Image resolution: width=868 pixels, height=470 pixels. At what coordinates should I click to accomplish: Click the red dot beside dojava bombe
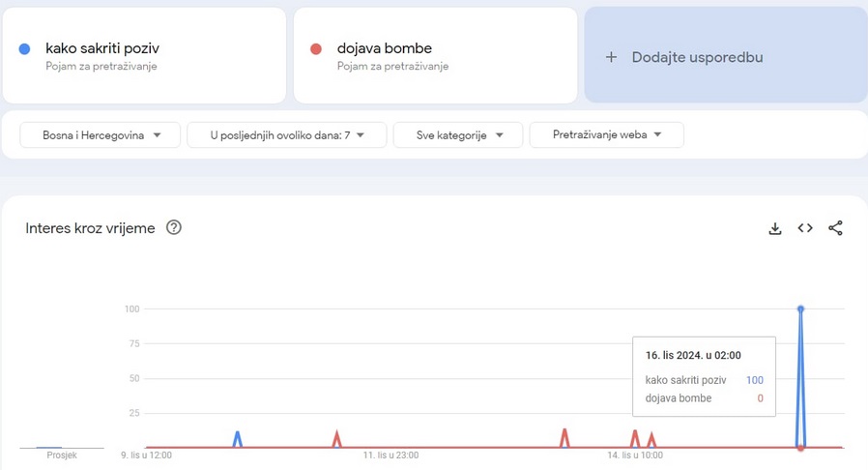coord(316,49)
